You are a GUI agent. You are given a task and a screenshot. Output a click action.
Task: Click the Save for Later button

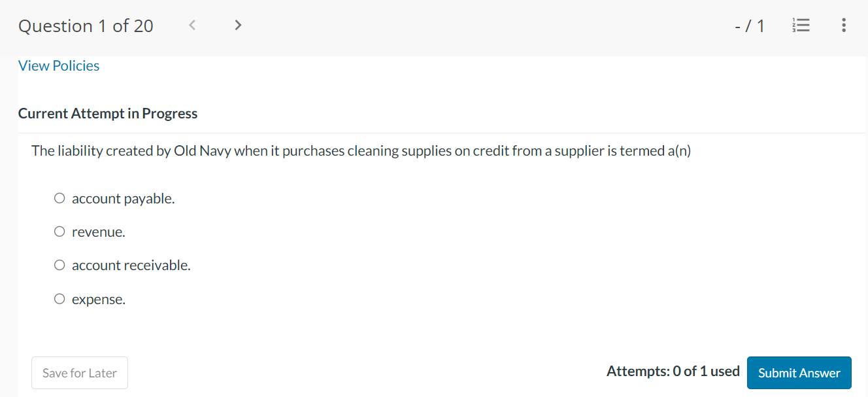(x=79, y=372)
